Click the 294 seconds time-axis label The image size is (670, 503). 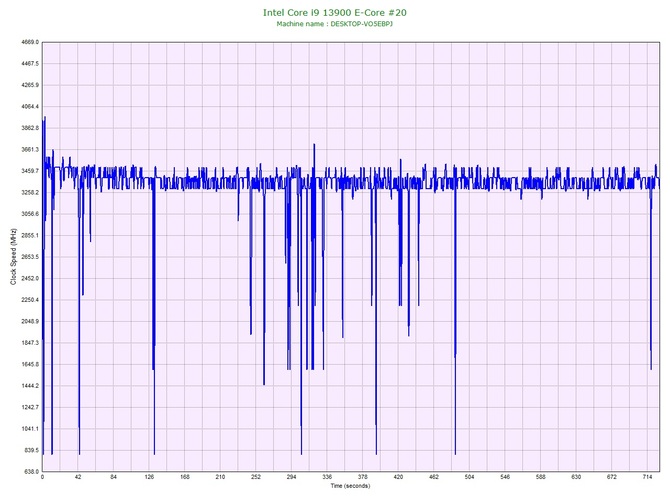pos(291,477)
